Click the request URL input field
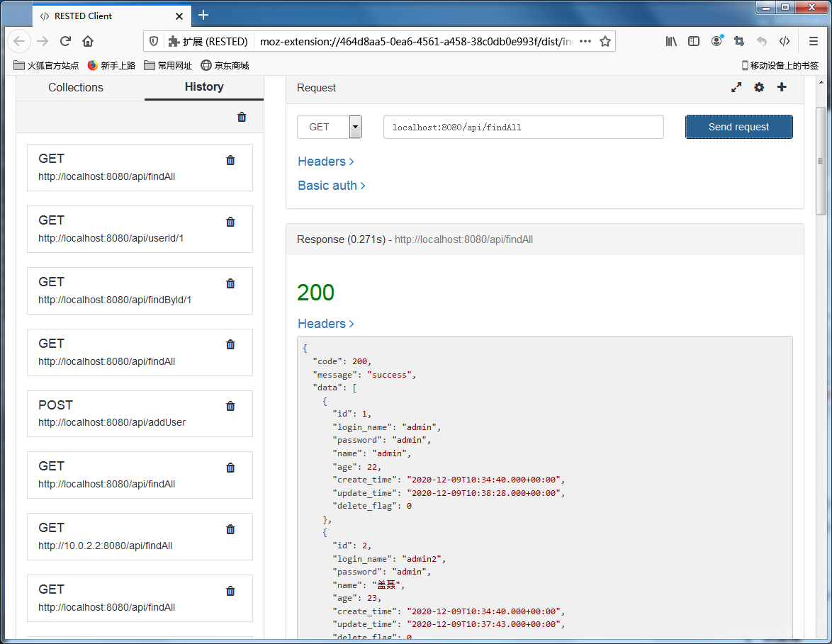Image resolution: width=832 pixels, height=644 pixels. click(x=523, y=128)
